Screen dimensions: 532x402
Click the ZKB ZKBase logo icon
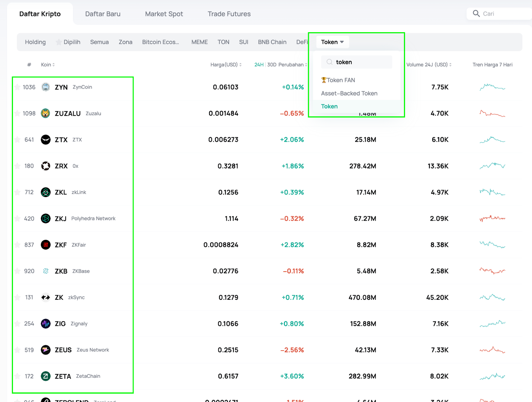point(46,271)
